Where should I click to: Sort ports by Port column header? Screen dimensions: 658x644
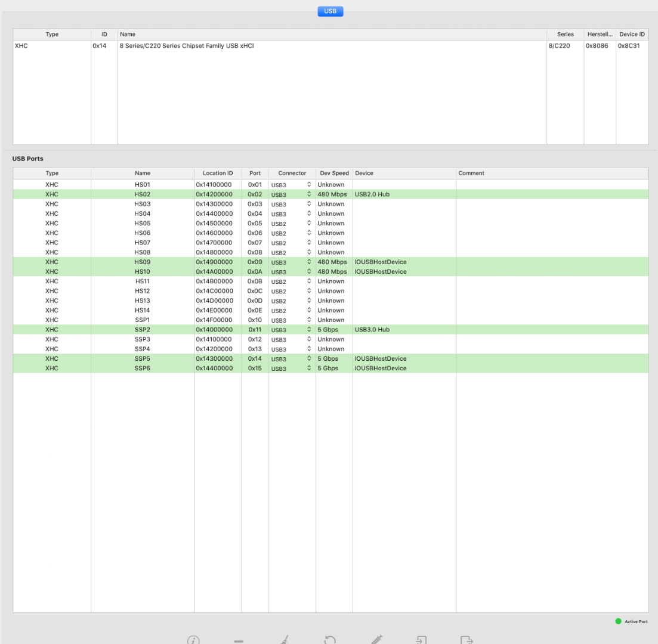point(255,173)
